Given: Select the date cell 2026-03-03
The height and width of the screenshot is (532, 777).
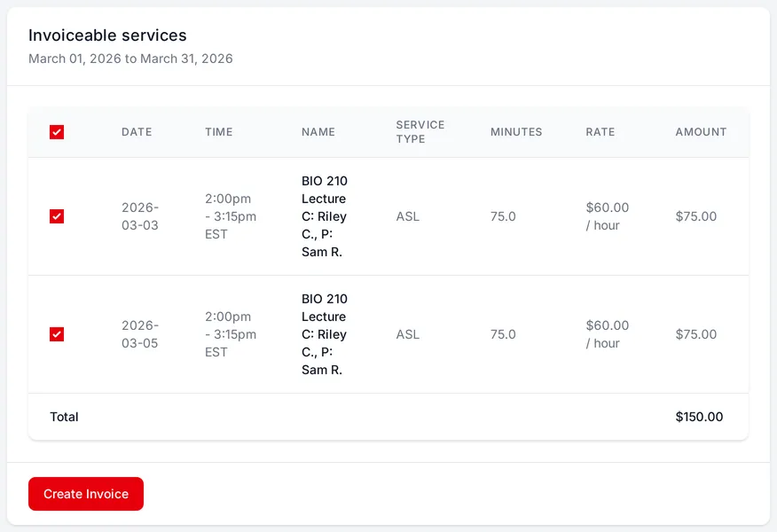Looking at the screenshot, I should [140, 216].
